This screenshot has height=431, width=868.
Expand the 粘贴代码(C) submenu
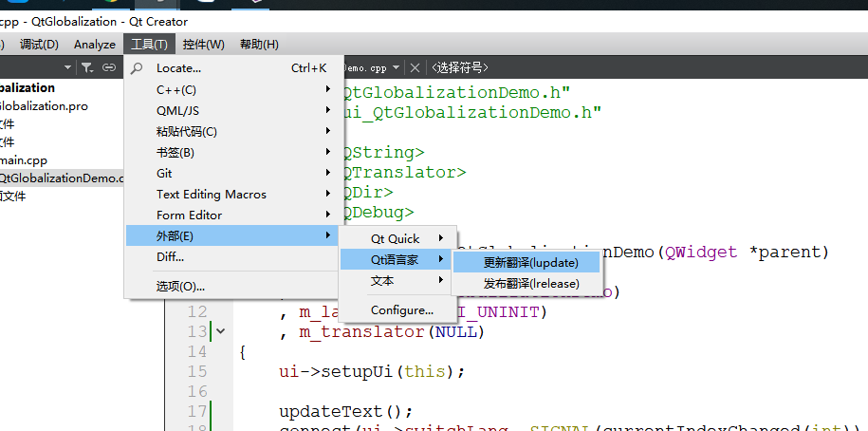tap(233, 131)
